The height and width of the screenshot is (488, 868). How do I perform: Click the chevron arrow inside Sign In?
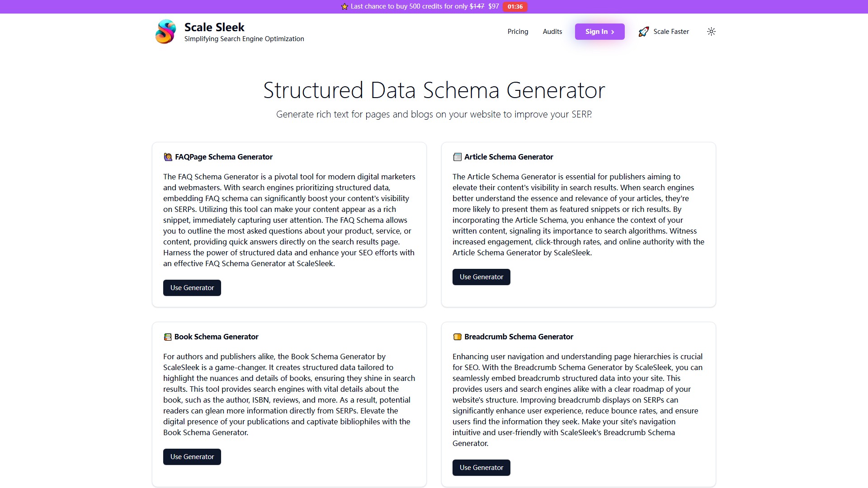(613, 32)
